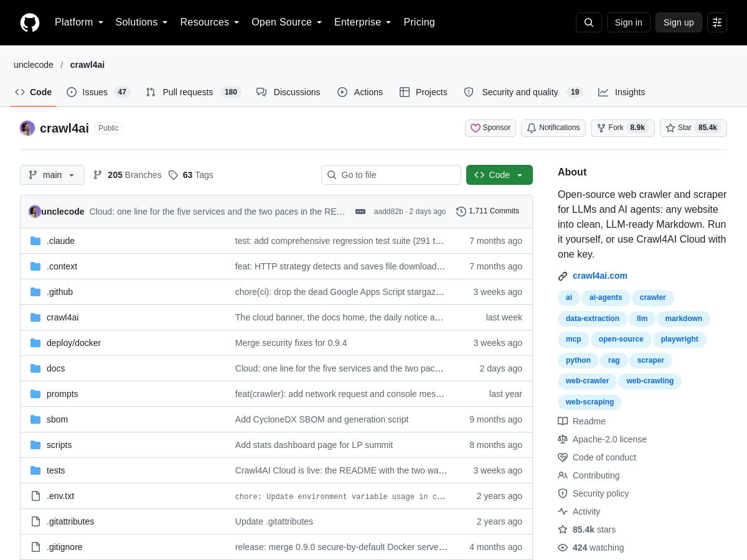The height and width of the screenshot is (560, 747).
Task: Expand the Open Source menu
Action: pos(287,22)
